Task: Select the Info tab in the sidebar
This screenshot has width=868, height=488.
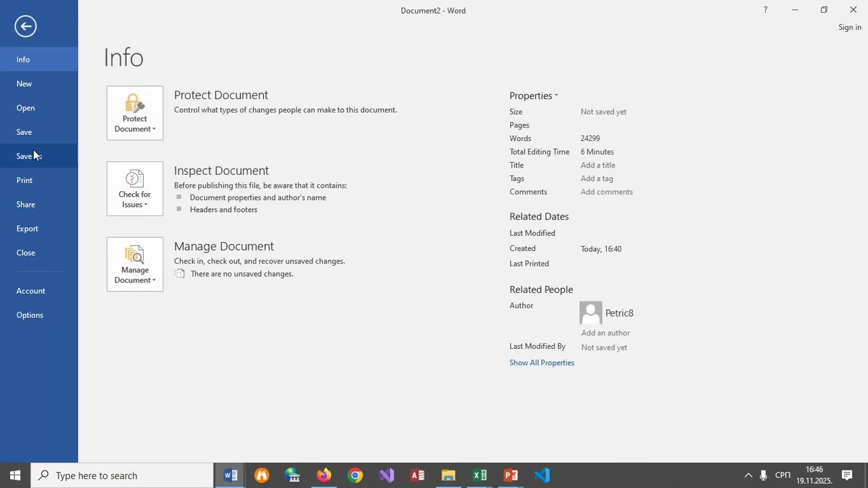Action: tap(39, 60)
